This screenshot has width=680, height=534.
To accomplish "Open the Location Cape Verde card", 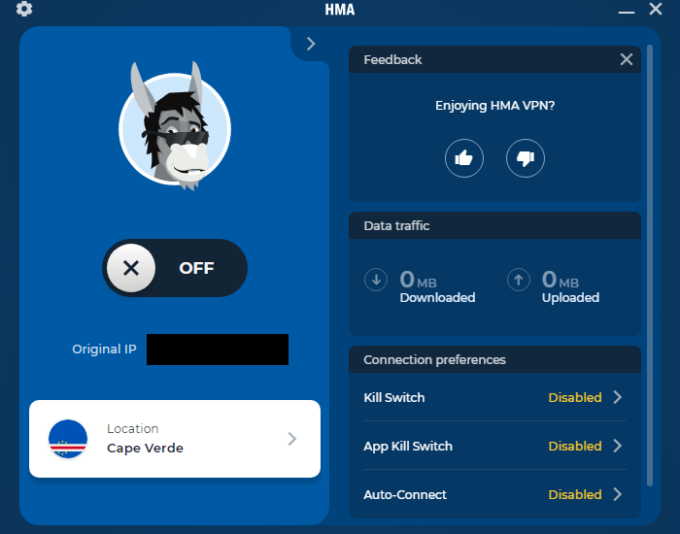I will coord(175,439).
